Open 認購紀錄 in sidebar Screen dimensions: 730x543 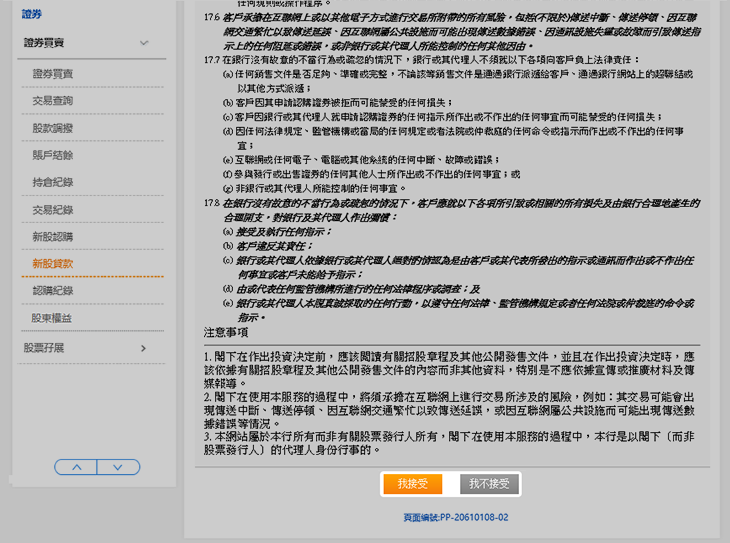click(x=52, y=291)
